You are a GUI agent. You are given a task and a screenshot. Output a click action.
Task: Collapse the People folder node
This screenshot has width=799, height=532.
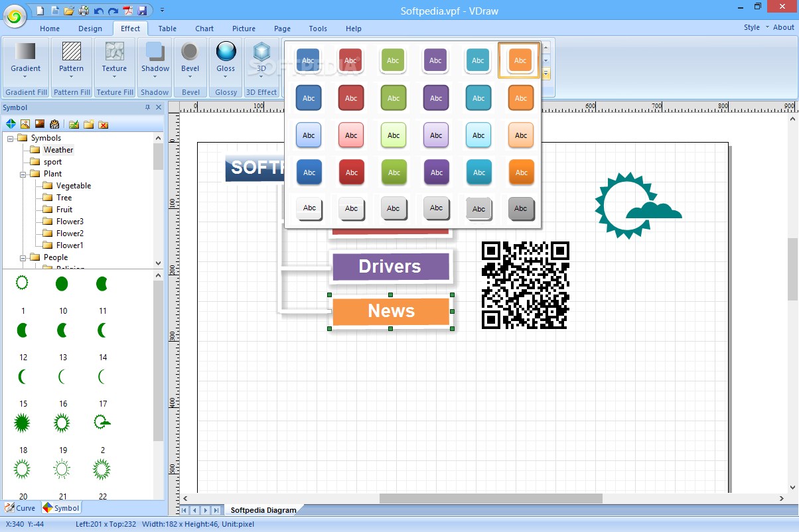tap(23, 257)
